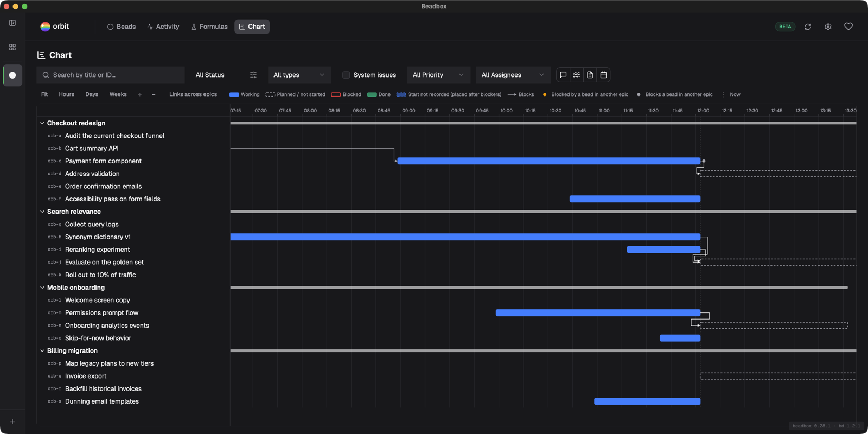Zoom out chart with minus icon
868x434 pixels.
click(154, 94)
